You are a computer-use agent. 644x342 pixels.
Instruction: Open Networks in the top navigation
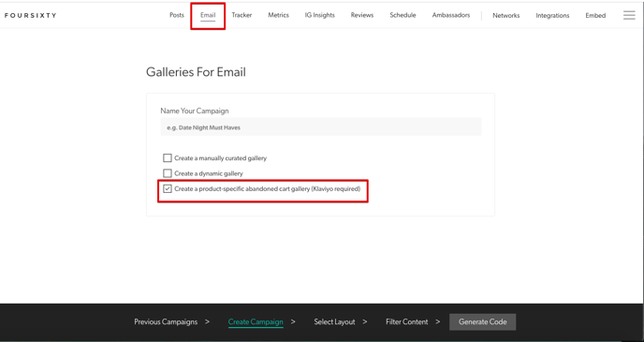(506, 15)
